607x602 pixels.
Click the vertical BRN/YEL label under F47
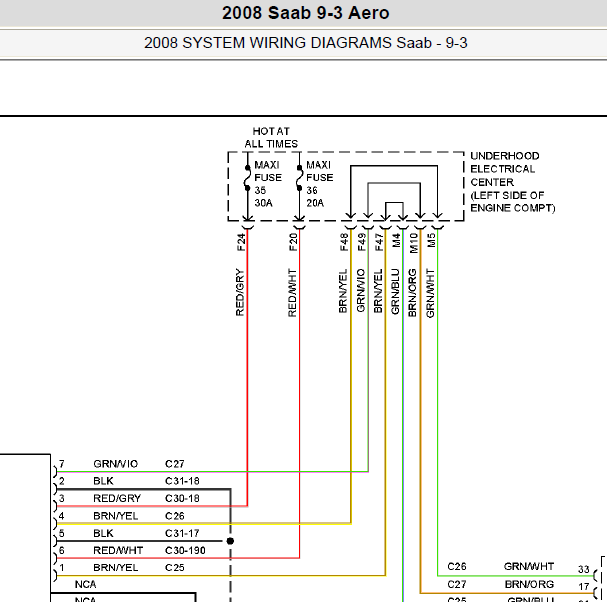tap(378, 291)
